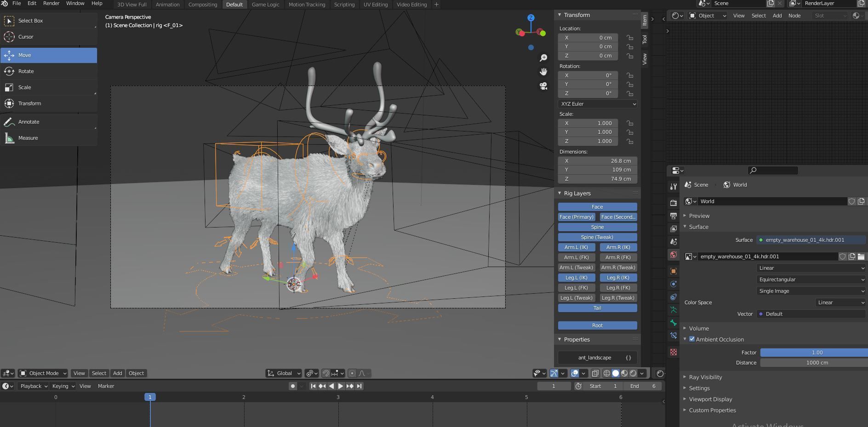Image resolution: width=868 pixels, height=427 pixels.
Task: Toggle the Location X lock icon
Action: [x=630, y=38]
